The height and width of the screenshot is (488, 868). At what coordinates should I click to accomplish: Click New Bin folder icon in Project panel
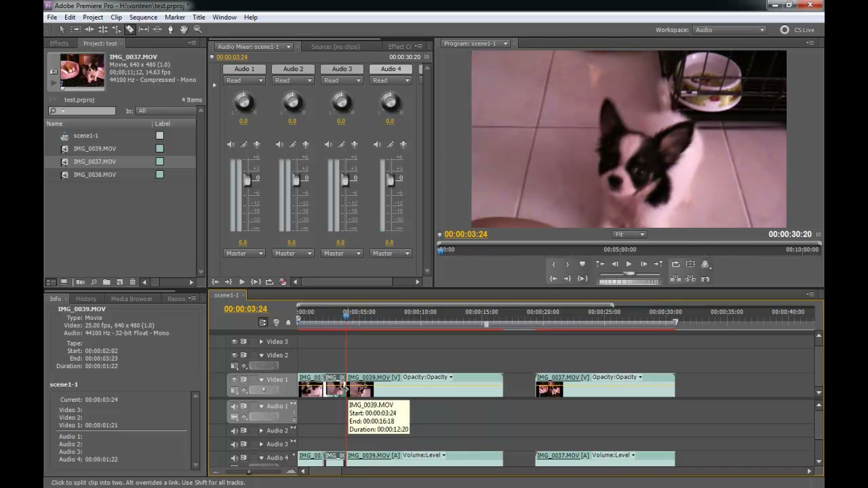[106, 282]
